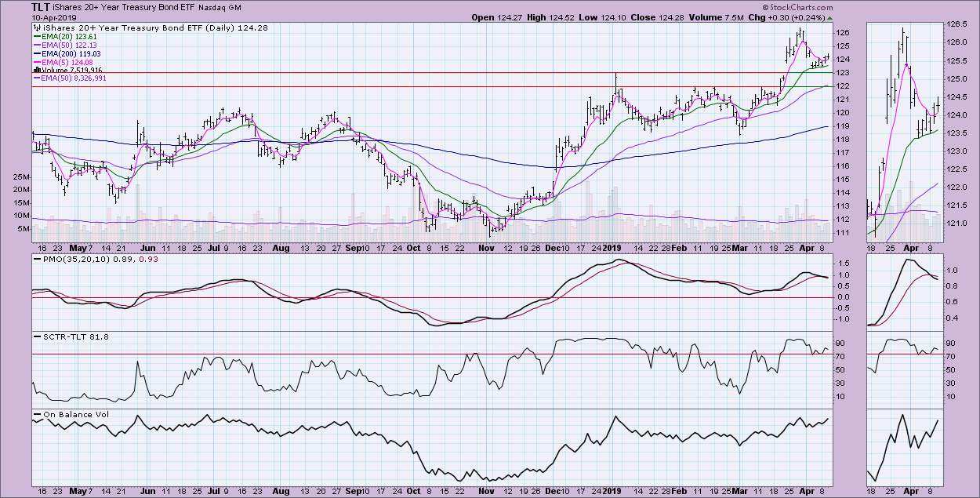Click the TLT ticker symbol in the header
This screenshot has height=498, width=980.
[x=42, y=6]
